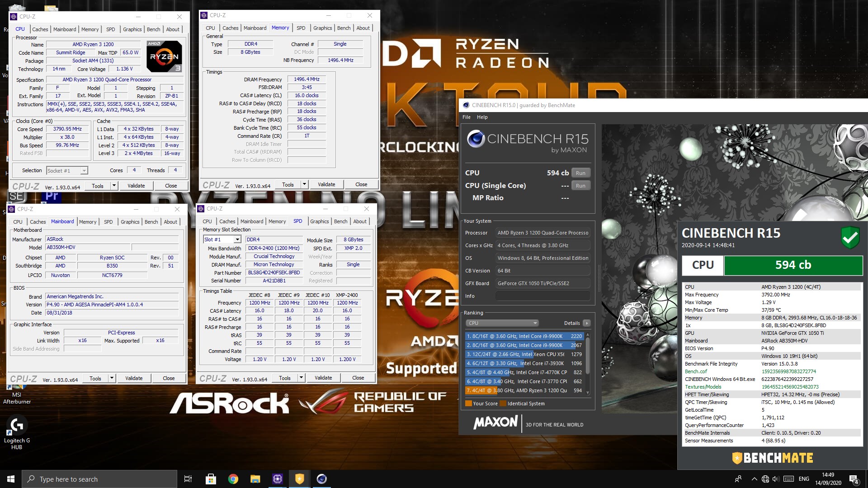The image size is (868, 488).
Task: Open the Cinebench File menu
Action: tap(467, 117)
